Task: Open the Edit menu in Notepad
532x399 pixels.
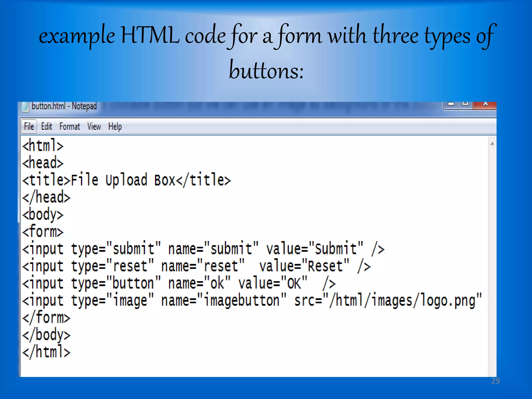Action: coord(46,127)
